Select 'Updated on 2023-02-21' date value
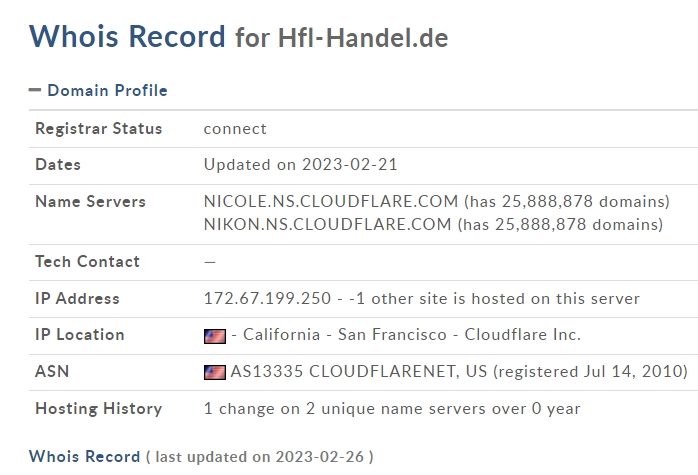The image size is (698, 475). click(x=300, y=164)
